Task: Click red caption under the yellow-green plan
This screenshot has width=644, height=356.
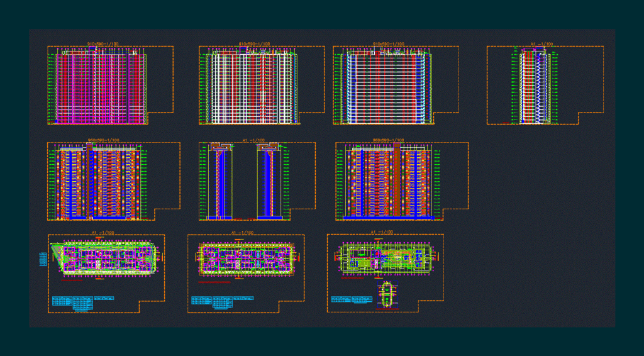Action: [x=353, y=278]
